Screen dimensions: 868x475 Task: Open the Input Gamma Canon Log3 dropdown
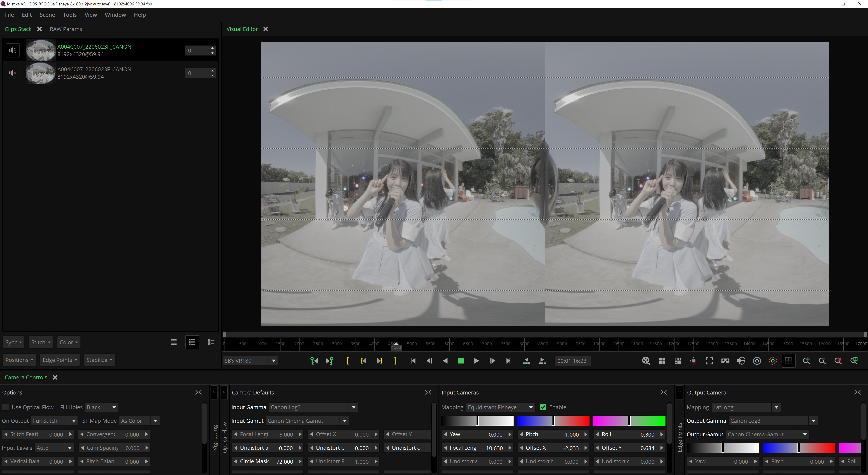click(x=354, y=407)
